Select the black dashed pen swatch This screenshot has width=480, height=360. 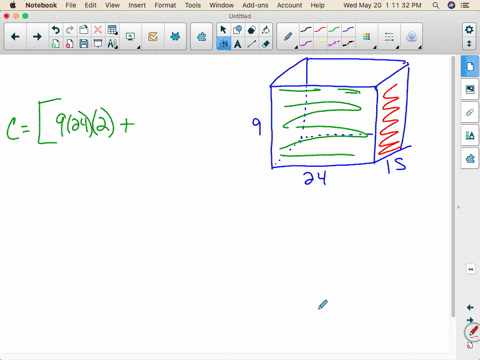[348, 43]
